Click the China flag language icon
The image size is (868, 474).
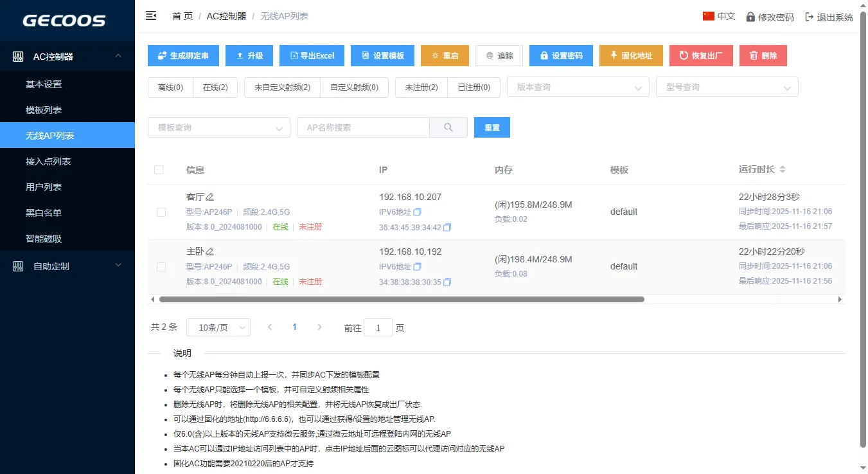[x=709, y=16]
